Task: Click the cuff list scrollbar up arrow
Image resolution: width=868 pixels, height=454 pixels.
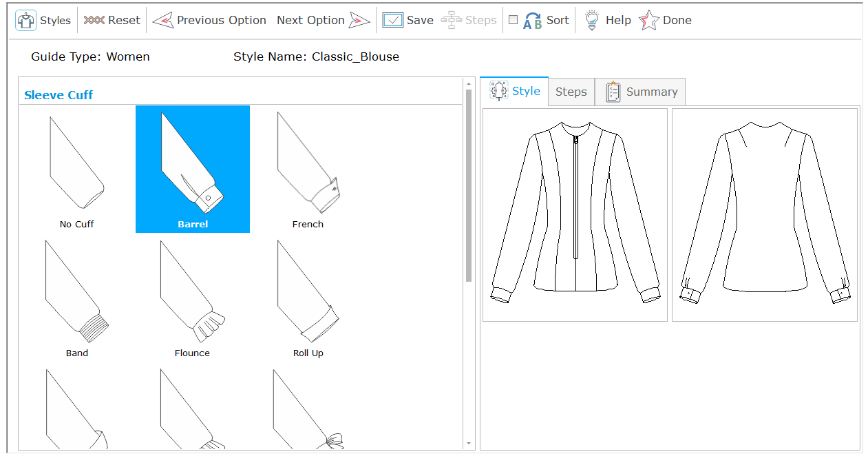Action: click(x=469, y=83)
